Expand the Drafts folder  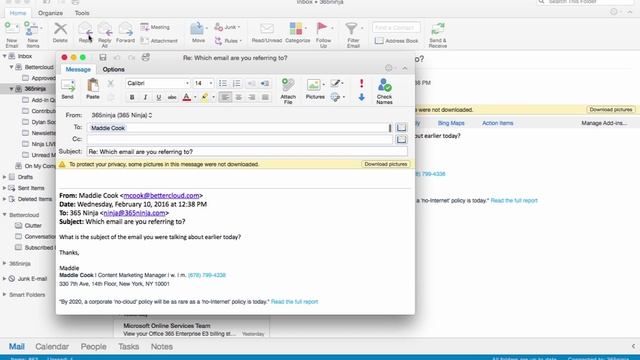(4, 177)
